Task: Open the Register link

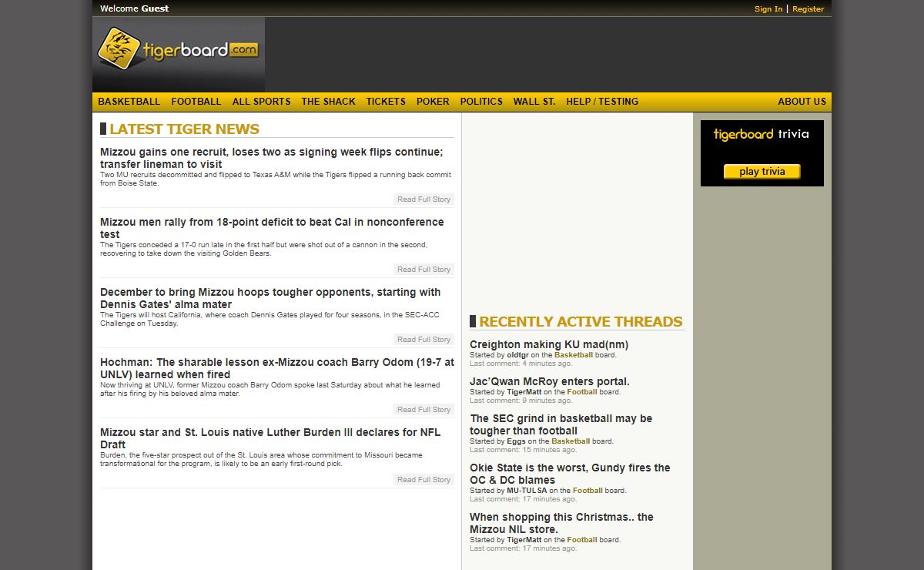Action: pyautogui.click(x=808, y=9)
